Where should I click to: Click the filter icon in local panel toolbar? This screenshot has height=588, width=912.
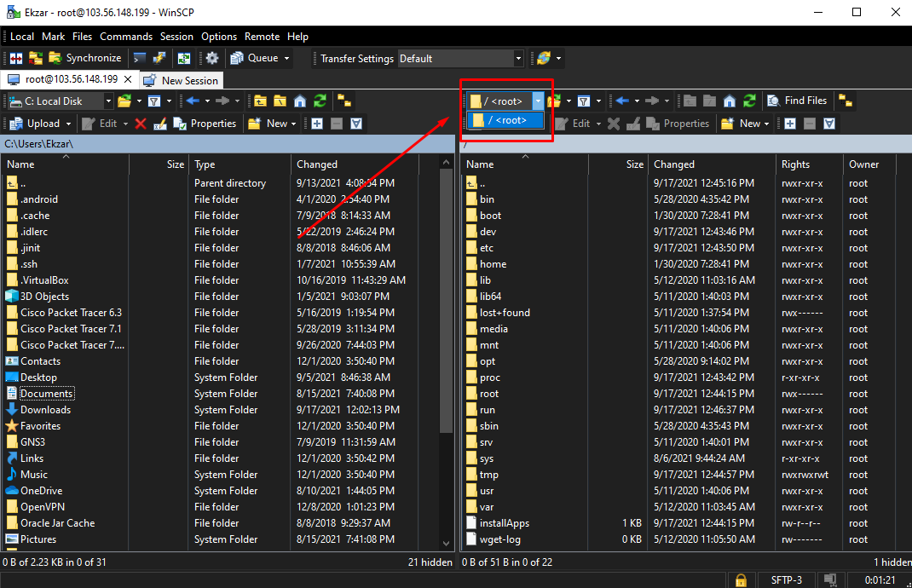[154, 101]
